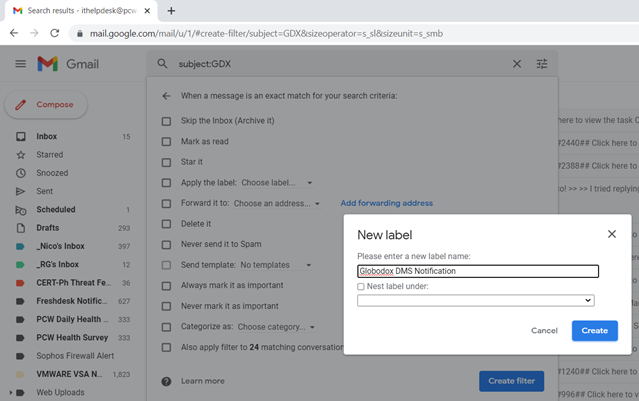
Task: Open No templates dropdown
Action: tap(276, 265)
